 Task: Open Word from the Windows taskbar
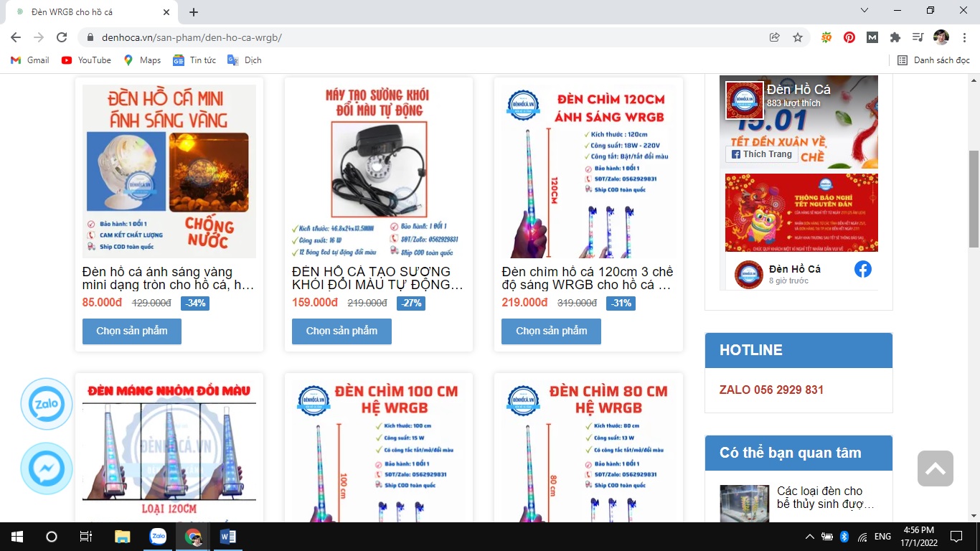[228, 537]
